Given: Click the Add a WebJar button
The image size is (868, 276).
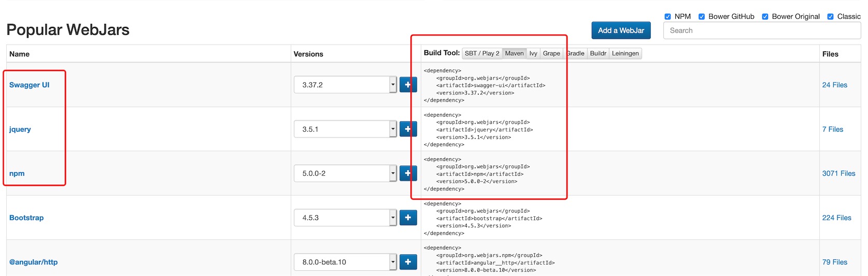Looking at the screenshot, I should (x=621, y=31).
